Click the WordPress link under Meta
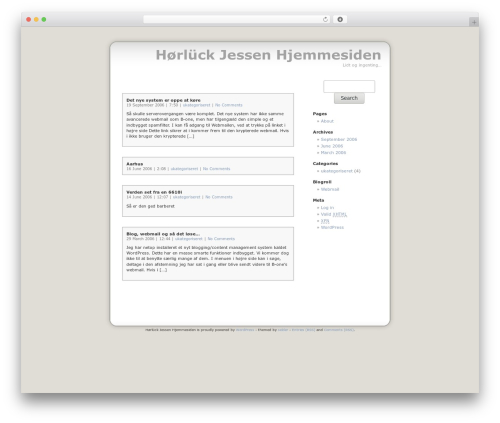This screenshot has width=500, height=423. coord(332,228)
